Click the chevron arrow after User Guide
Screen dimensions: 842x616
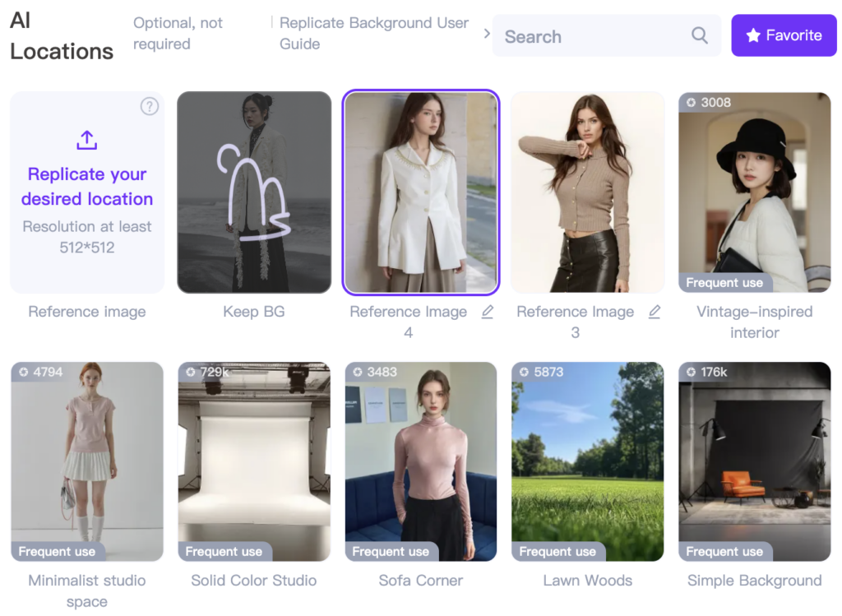pos(487,34)
